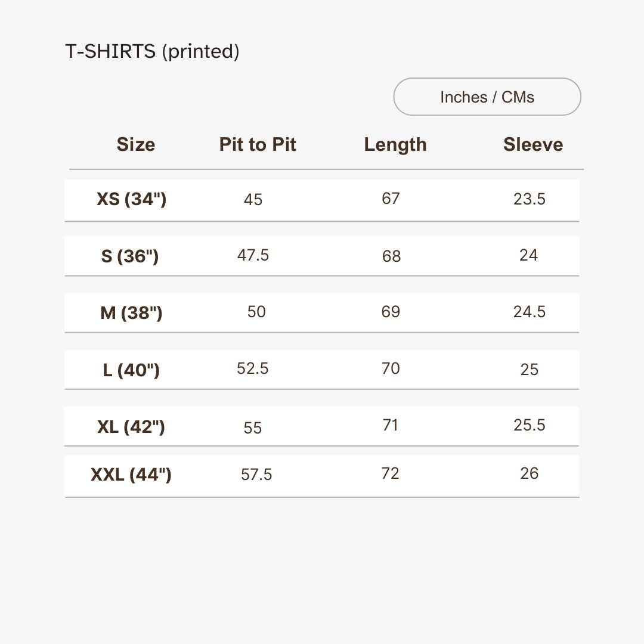Click the XS pit to pit value 45
This screenshot has height=644, width=644.
(253, 199)
